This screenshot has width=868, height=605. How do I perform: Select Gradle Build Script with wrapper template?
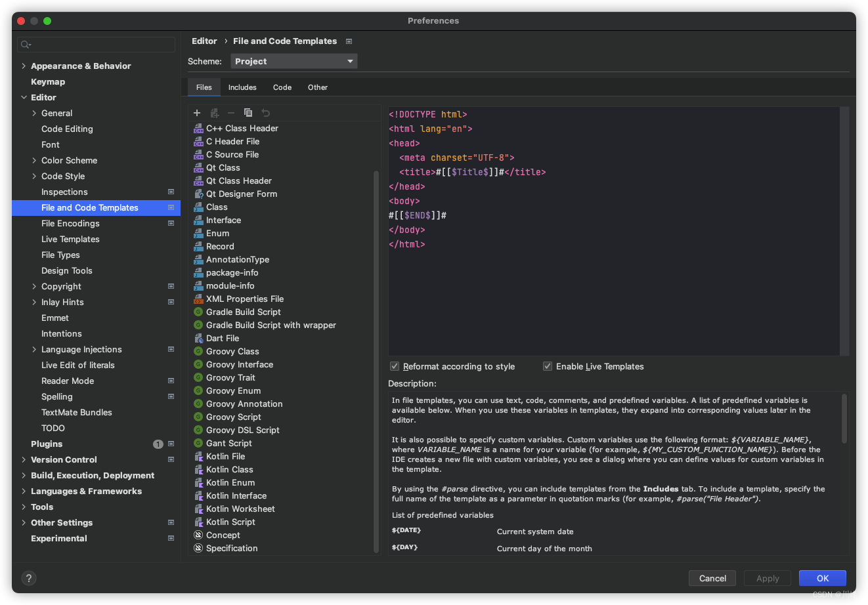[271, 325]
